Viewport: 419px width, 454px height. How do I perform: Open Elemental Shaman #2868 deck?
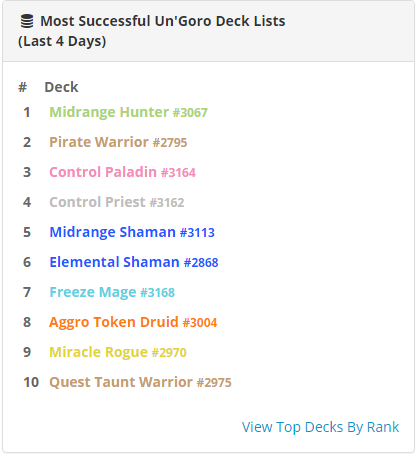pos(134,262)
